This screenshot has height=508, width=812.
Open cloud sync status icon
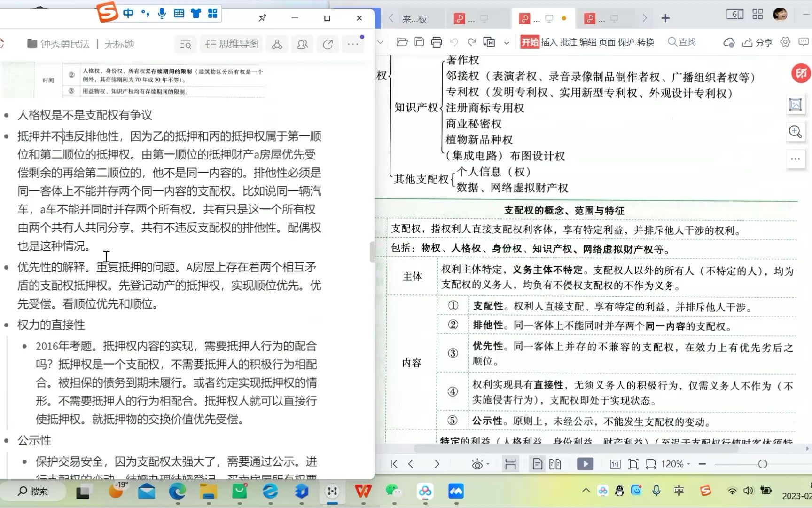pyautogui.click(x=729, y=42)
